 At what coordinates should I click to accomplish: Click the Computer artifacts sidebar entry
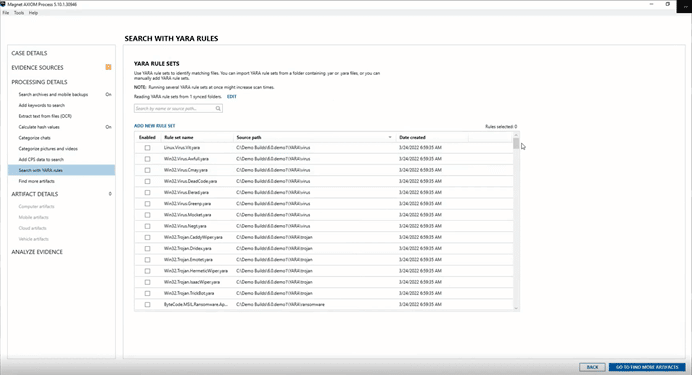(36, 206)
